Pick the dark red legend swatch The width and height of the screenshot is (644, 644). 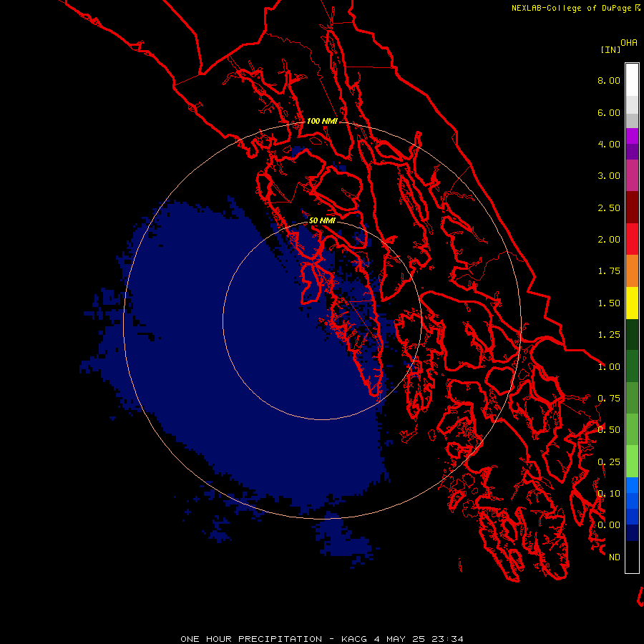632,208
